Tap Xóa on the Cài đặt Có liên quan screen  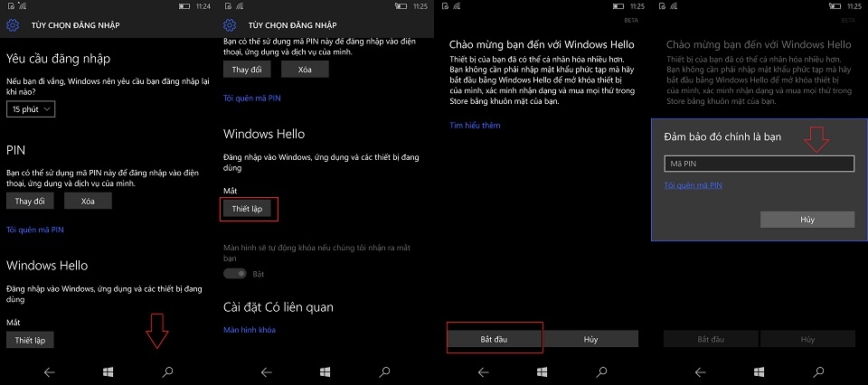[x=305, y=70]
